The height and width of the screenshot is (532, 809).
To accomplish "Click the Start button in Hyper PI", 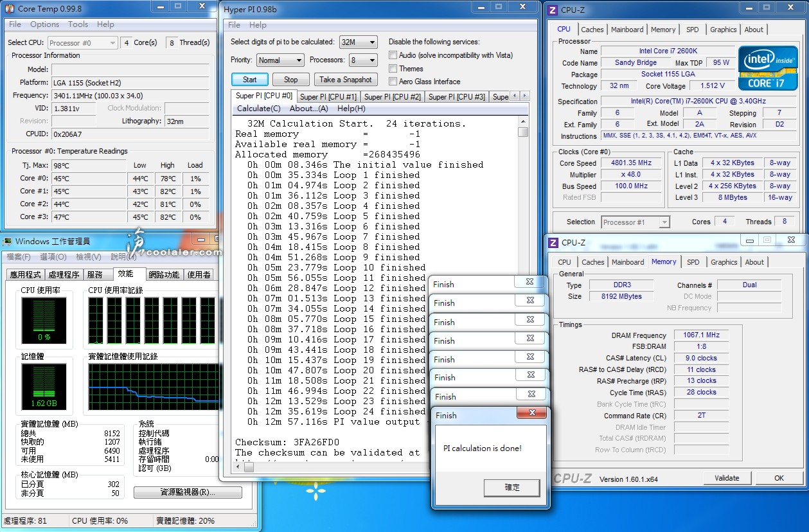I will point(250,80).
